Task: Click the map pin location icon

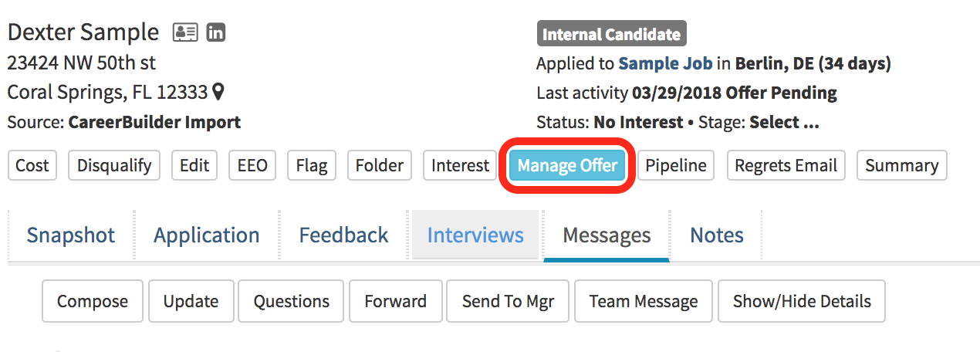Action: click(x=218, y=93)
